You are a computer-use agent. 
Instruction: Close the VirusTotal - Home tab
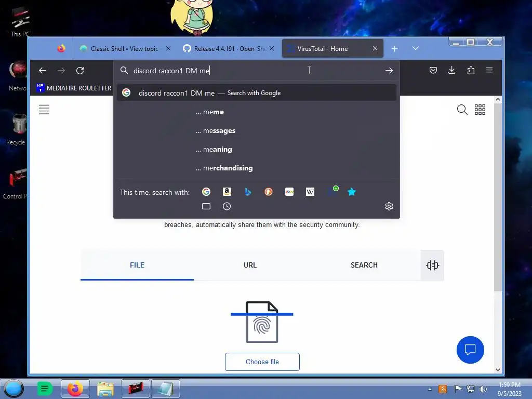tap(375, 48)
